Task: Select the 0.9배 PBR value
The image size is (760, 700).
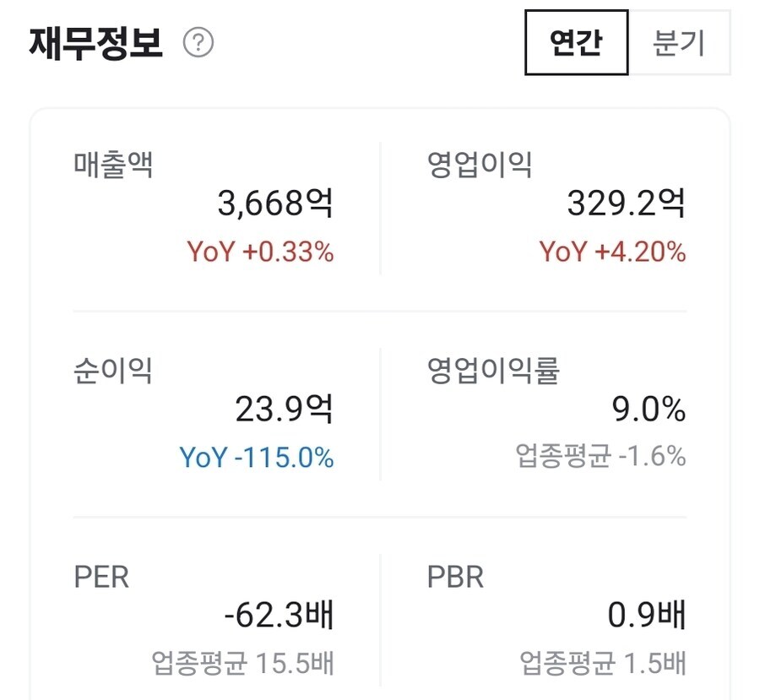Action: [x=647, y=616]
